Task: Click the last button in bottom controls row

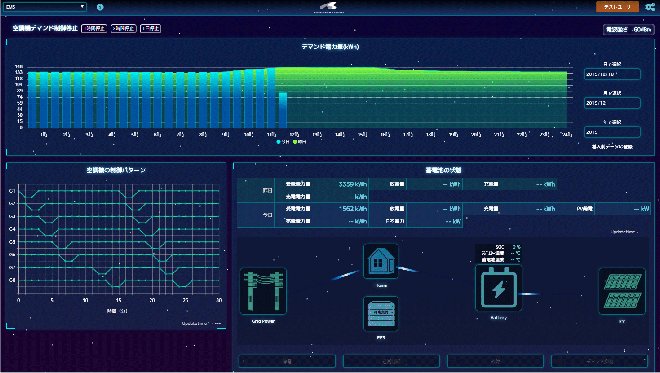Action: coord(599,361)
